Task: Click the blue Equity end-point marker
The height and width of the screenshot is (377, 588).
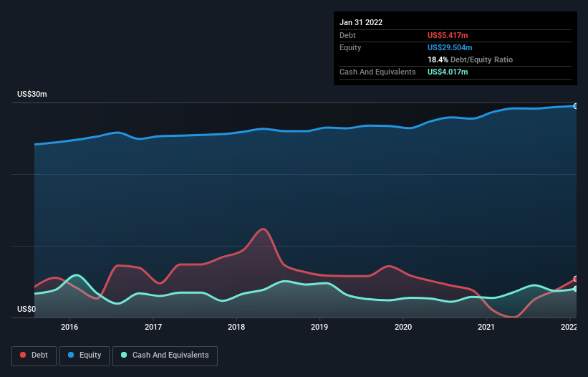Action: pos(576,106)
